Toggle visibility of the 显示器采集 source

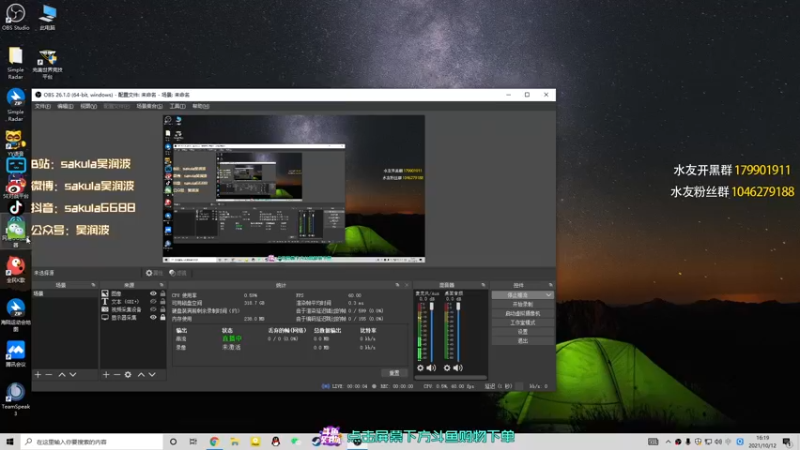[x=153, y=317]
